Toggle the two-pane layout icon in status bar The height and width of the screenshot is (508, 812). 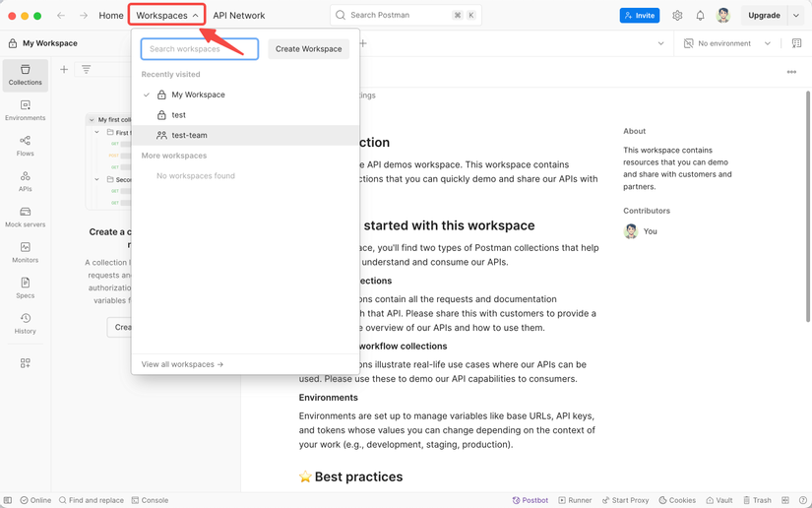(785, 500)
